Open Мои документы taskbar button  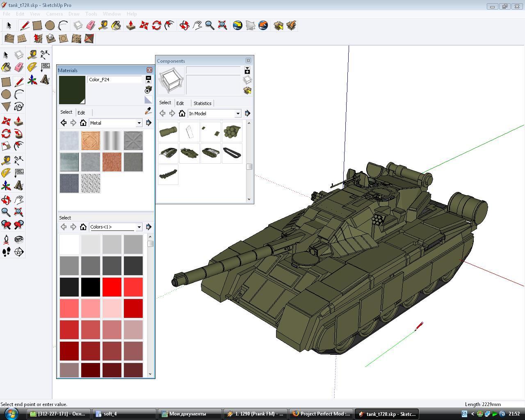(x=189, y=414)
